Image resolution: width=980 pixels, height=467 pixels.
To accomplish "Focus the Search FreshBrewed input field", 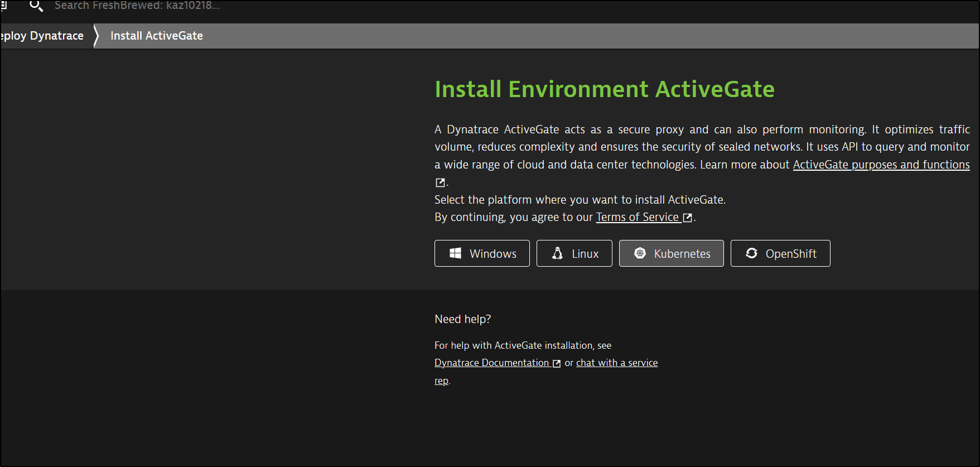I will 137,6.
